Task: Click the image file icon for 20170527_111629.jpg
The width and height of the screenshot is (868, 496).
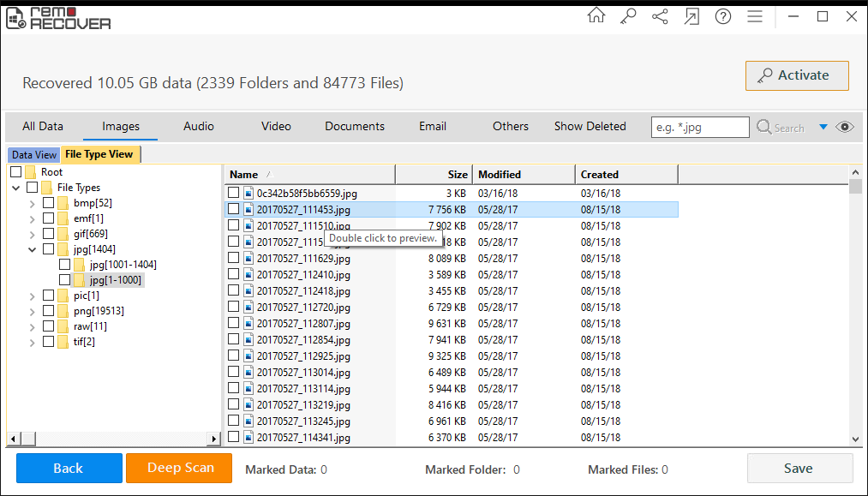Action: tap(248, 258)
